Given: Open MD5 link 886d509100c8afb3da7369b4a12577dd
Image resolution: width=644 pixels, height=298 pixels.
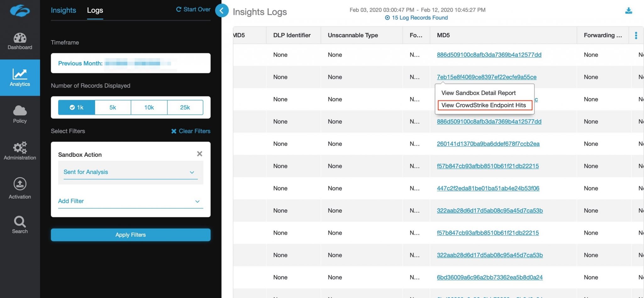Looking at the screenshot, I should [x=489, y=55].
